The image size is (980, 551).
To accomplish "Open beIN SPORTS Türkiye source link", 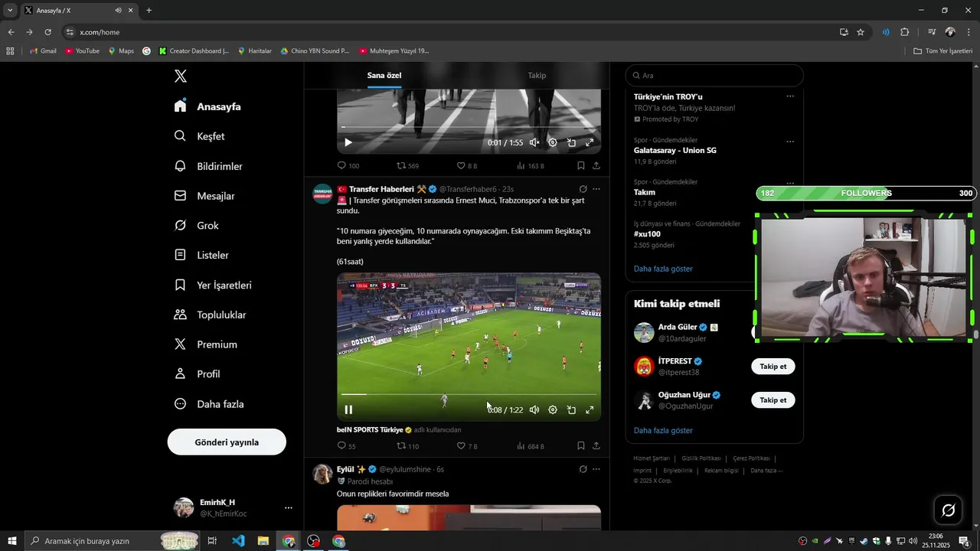I will click(x=370, y=430).
